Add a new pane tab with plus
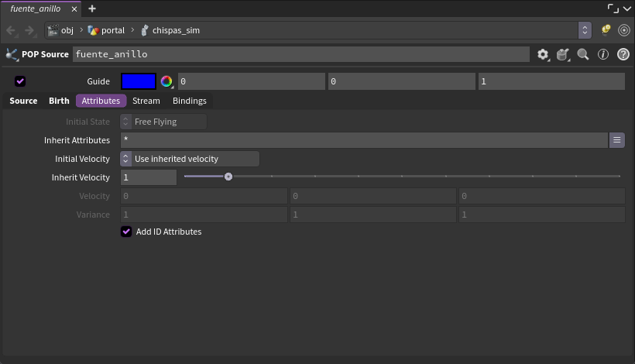Image resolution: width=635 pixels, height=364 pixels. 92,9
